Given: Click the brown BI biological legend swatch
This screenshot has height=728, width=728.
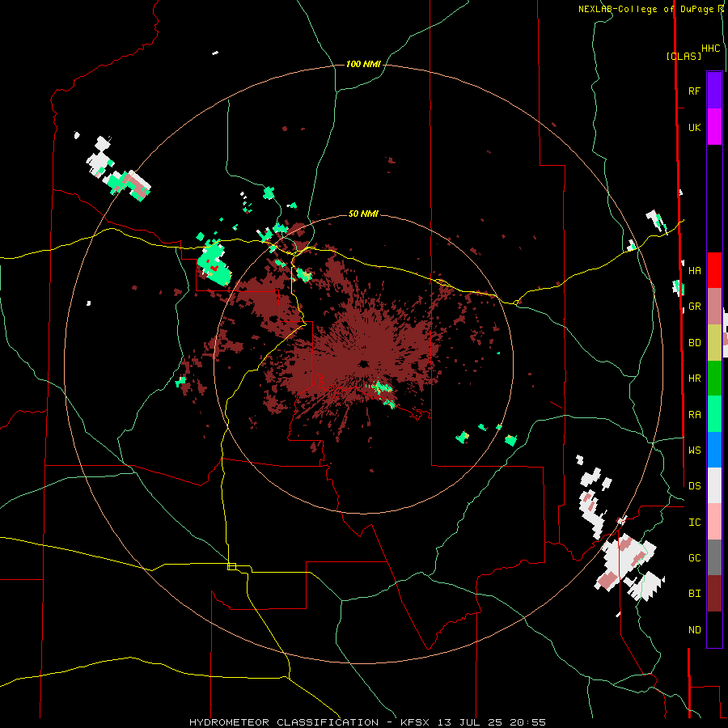Looking at the screenshot, I should tap(714, 594).
